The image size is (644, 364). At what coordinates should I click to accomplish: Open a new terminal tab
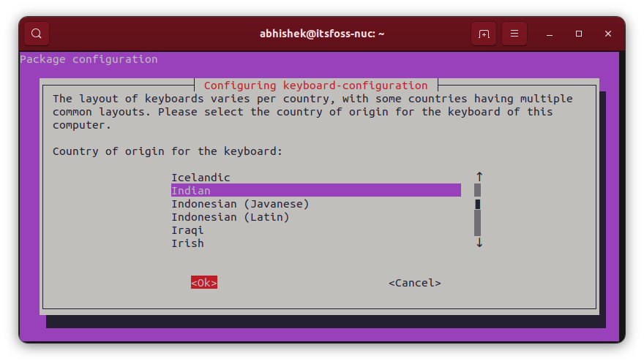click(x=484, y=34)
